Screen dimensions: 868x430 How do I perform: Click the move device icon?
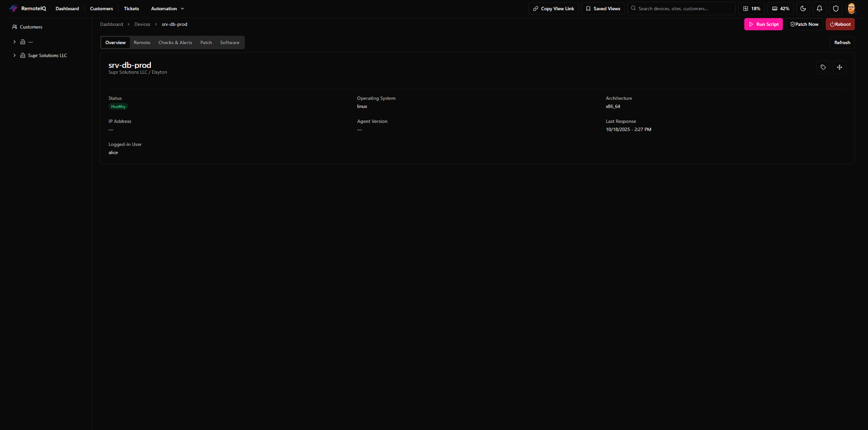(x=839, y=67)
